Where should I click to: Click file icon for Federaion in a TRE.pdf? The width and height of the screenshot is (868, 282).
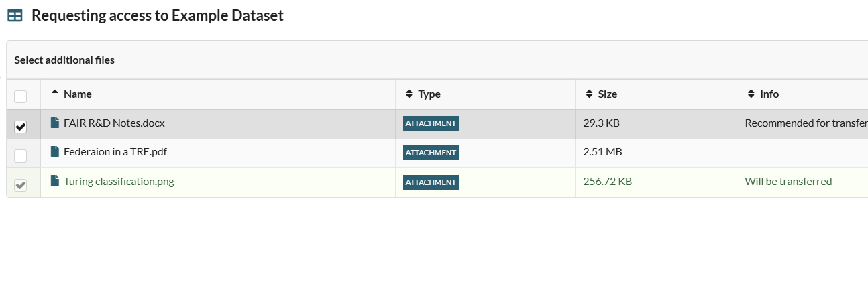coord(55,152)
